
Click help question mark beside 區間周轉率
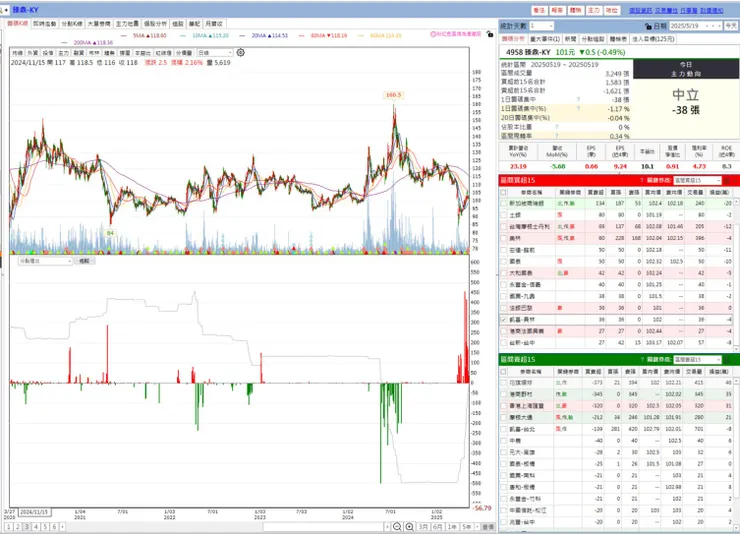(x=557, y=136)
